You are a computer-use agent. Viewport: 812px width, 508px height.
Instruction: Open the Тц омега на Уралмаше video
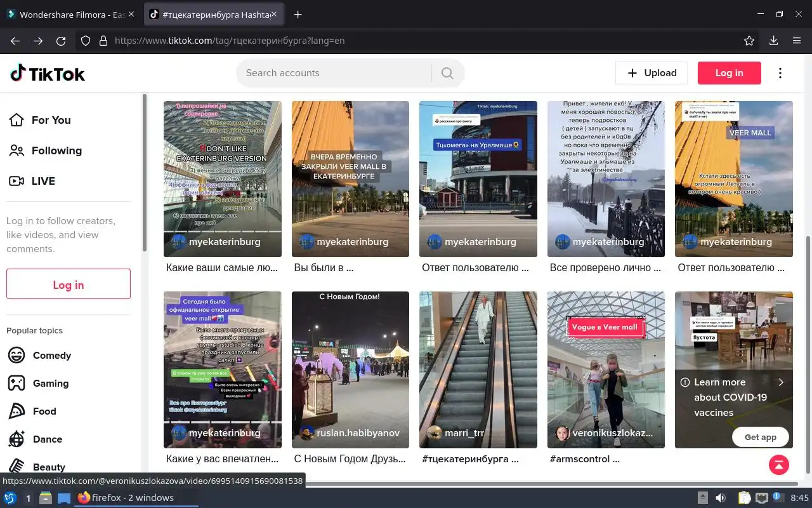[x=478, y=179]
